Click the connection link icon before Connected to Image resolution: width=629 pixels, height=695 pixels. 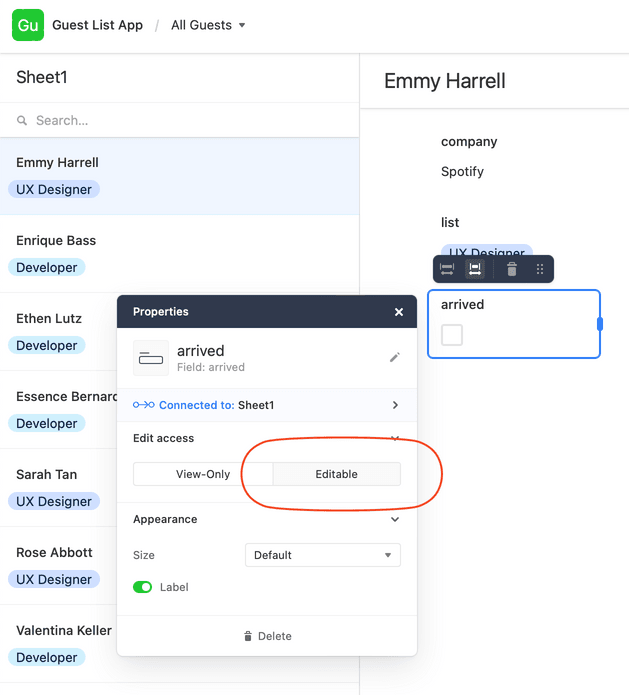[x=144, y=405]
